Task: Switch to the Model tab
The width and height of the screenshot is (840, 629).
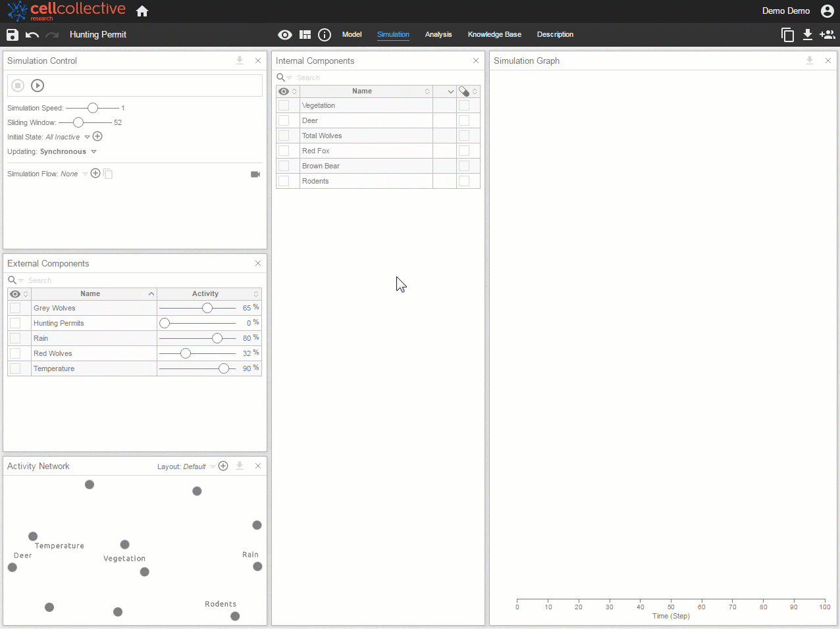Action: (x=352, y=34)
